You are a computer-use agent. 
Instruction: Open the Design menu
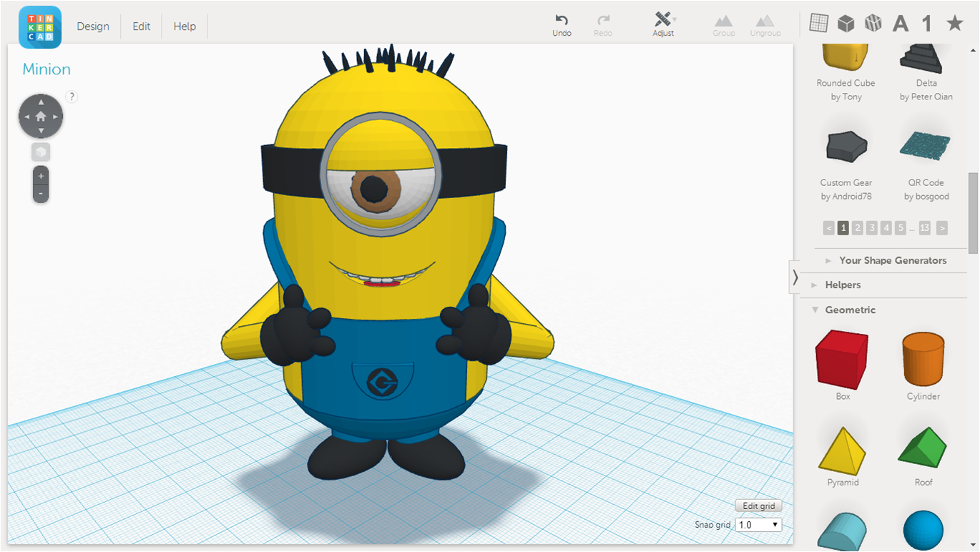coord(93,26)
